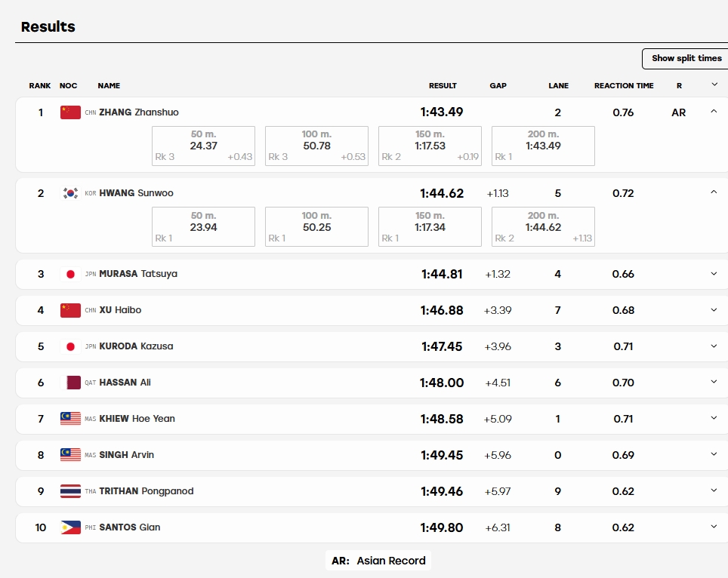The width and height of the screenshot is (728, 578).
Task: Toggle all rows with header chevron
Action: point(714,85)
